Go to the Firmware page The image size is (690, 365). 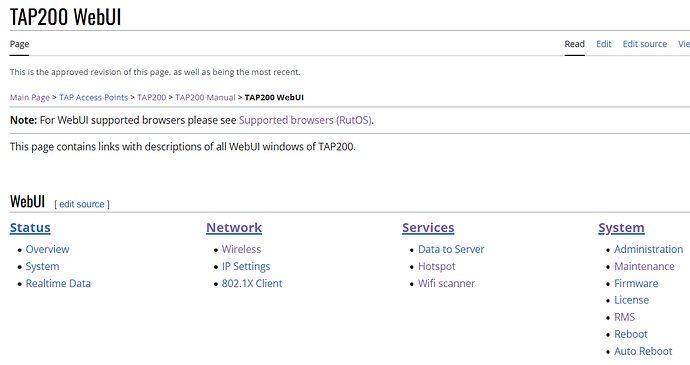[636, 284]
